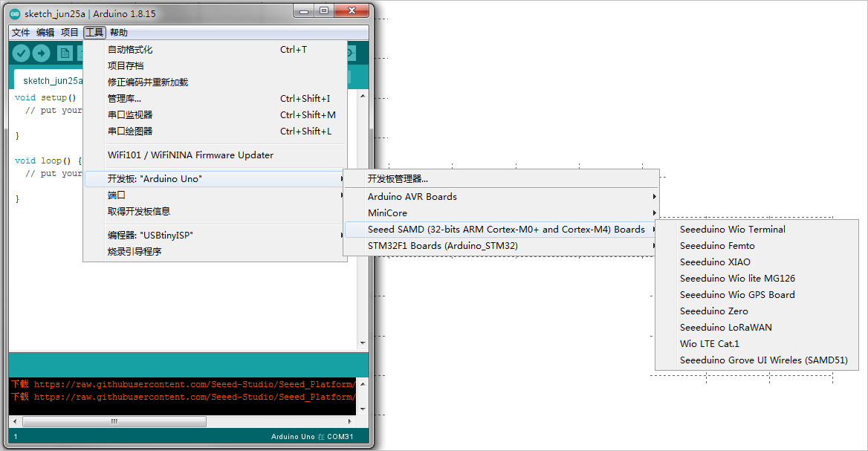The image size is (868, 451).
Task: Click line number 1 in status bar
Action: (16, 437)
